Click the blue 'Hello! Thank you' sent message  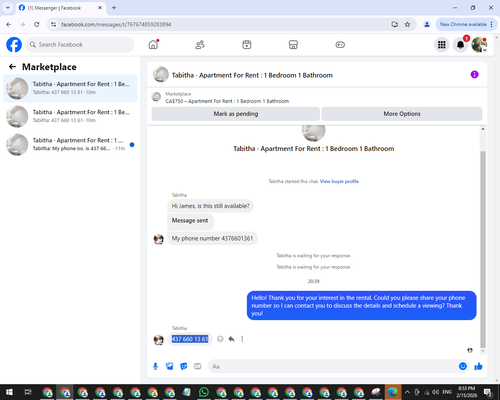(x=362, y=306)
